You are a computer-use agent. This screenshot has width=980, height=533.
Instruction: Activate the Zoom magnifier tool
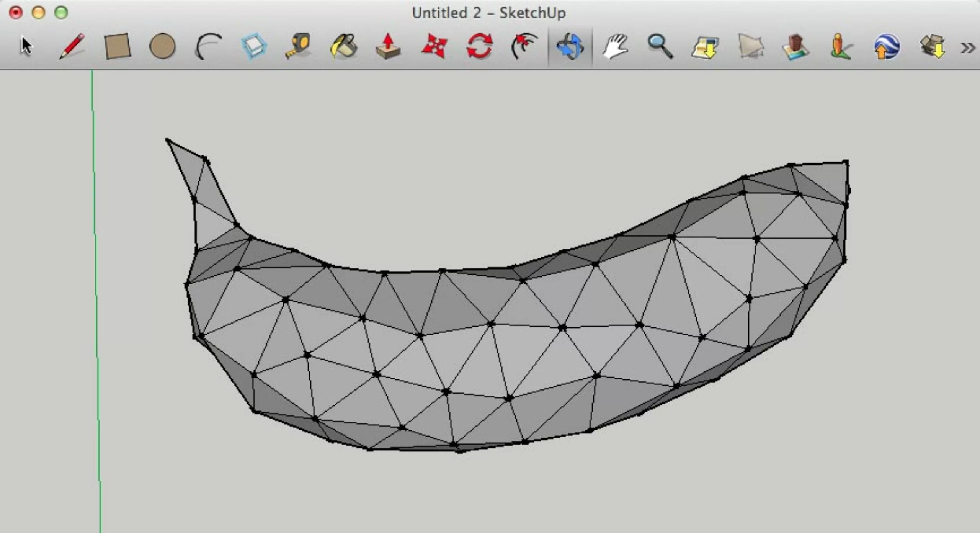(660, 46)
